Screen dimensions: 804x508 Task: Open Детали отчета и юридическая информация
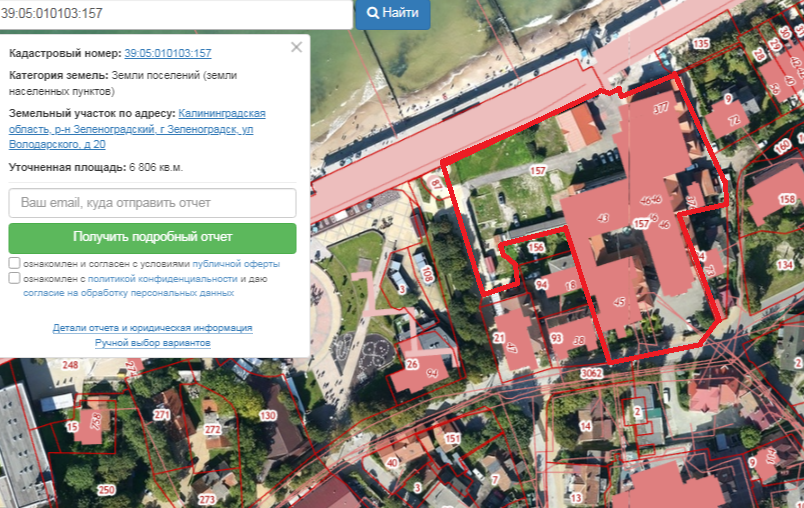tap(152, 328)
